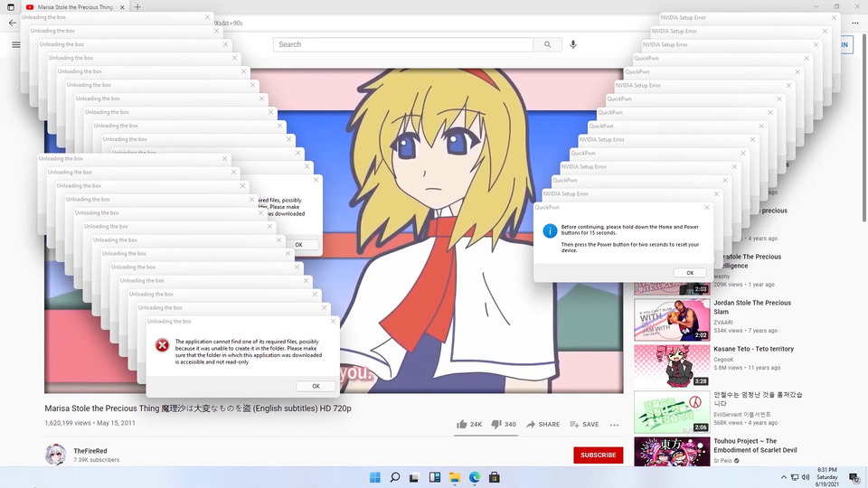Open Jordan Stole The Precious Slam title
This screenshot has height=488, width=868.
pos(751,307)
